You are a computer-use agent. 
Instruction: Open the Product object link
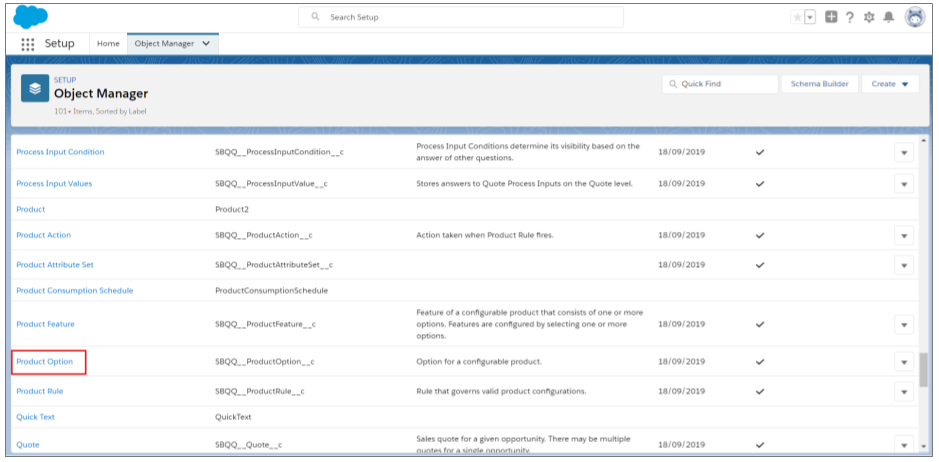click(x=31, y=209)
